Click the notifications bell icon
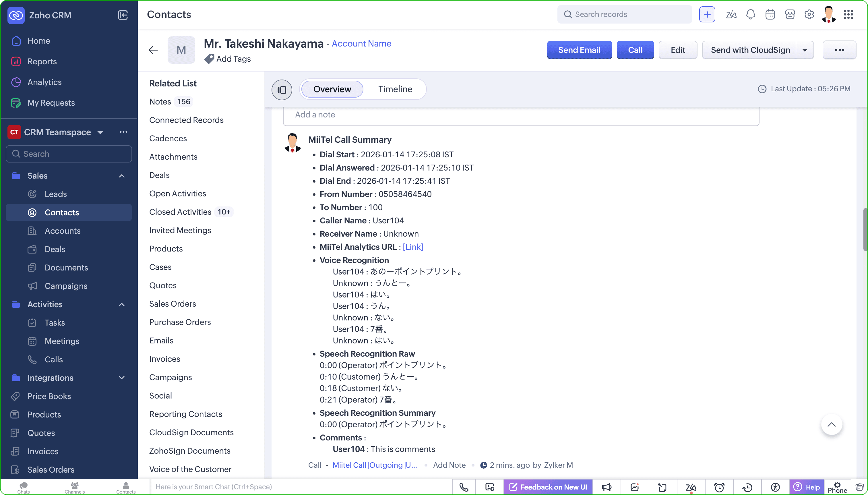Viewport: 868px width, 495px height. [x=750, y=15]
